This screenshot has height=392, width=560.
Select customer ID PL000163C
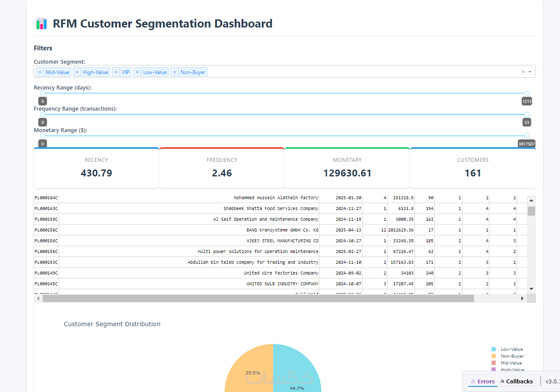pyautogui.click(x=46, y=208)
